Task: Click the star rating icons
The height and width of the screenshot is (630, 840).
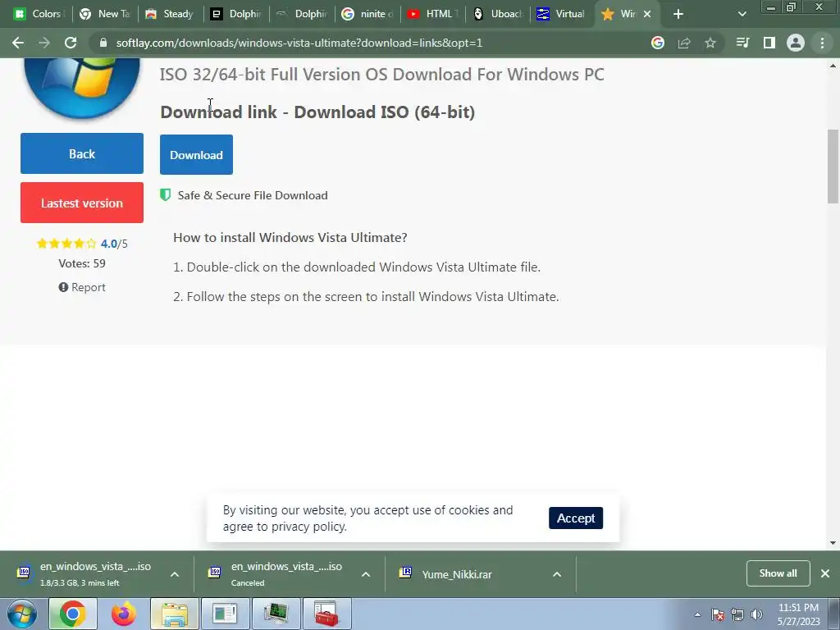Action: click(66, 244)
